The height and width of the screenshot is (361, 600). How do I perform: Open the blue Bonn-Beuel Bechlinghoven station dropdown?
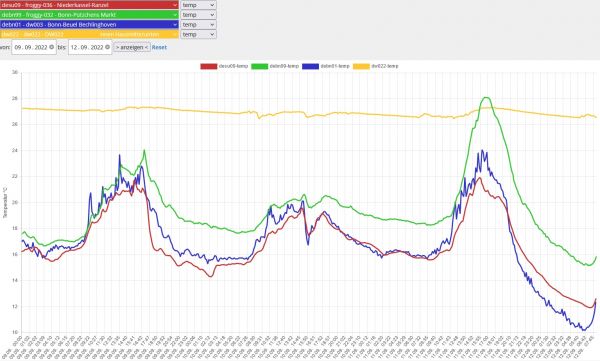[x=89, y=25]
